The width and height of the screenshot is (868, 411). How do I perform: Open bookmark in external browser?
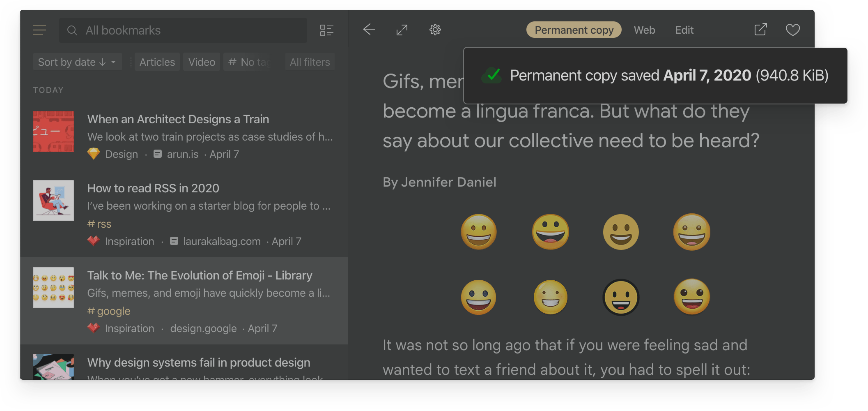pos(760,30)
